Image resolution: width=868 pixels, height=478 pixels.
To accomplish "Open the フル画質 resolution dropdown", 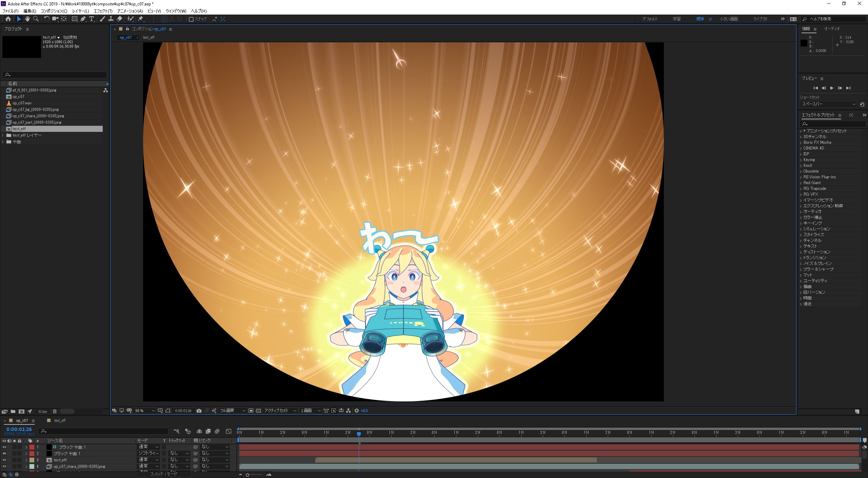I will click(233, 411).
